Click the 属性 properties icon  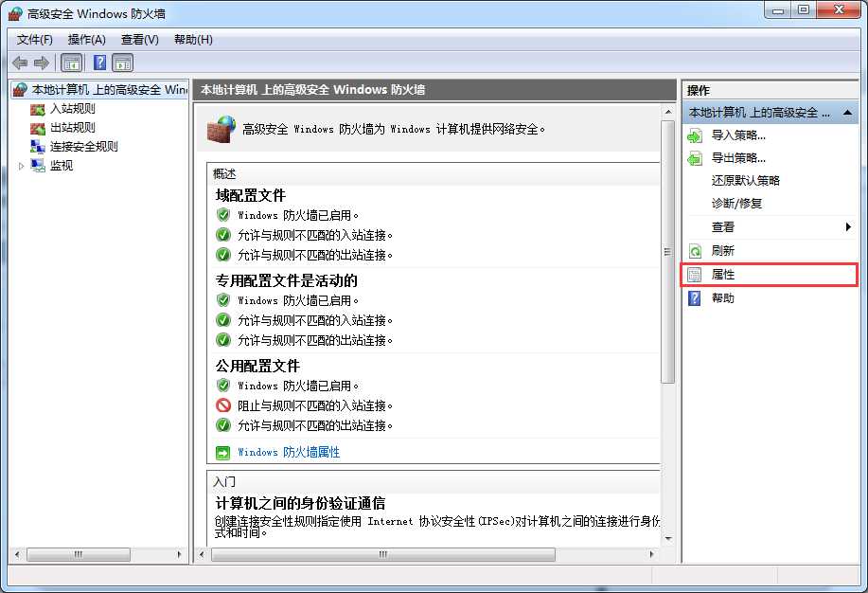click(x=694, y=275)
